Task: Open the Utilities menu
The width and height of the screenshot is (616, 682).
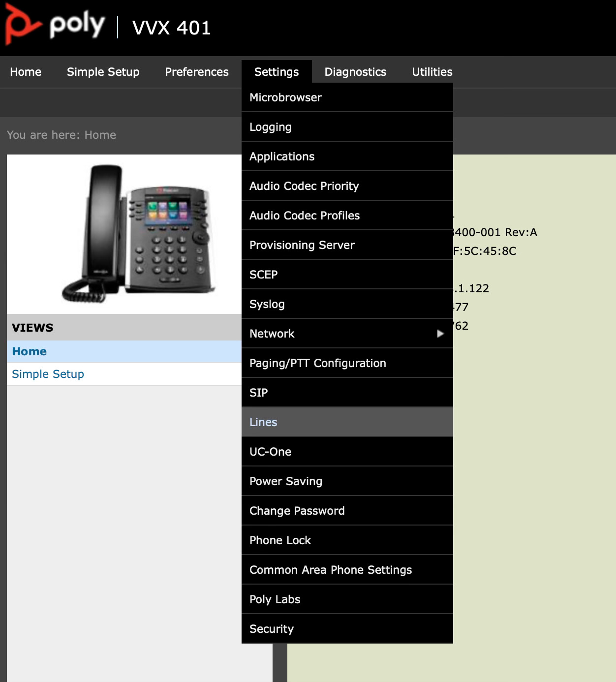Action: [x=431, y=71]
